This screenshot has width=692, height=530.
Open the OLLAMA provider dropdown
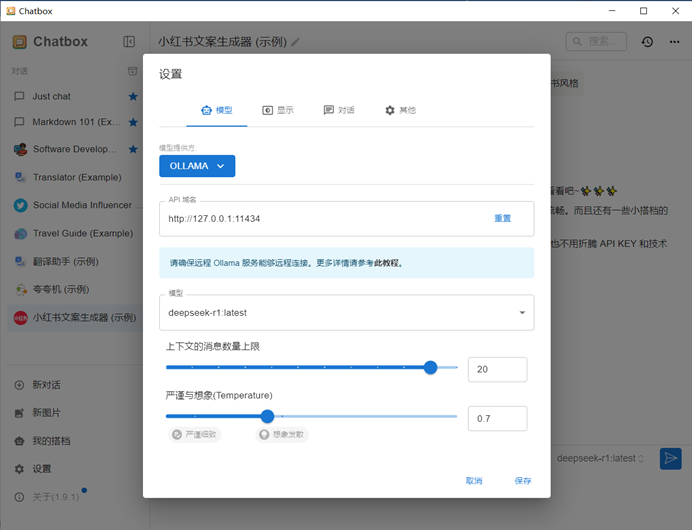(197, 166)
